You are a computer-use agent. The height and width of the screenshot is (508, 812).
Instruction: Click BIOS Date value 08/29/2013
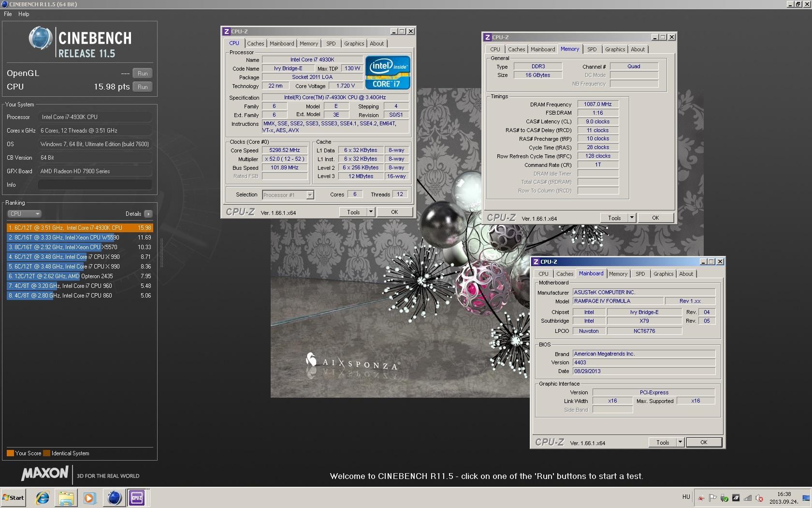[x=644, y=372]
